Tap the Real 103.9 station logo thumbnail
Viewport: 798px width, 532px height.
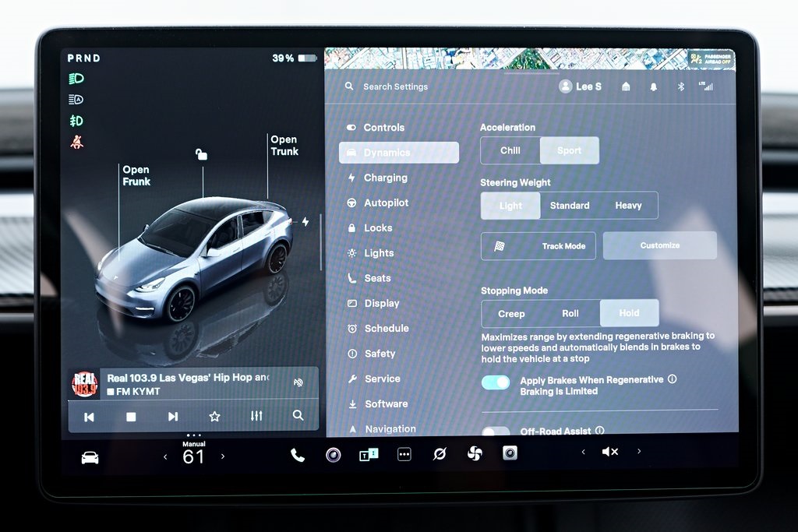pos(84,384)
